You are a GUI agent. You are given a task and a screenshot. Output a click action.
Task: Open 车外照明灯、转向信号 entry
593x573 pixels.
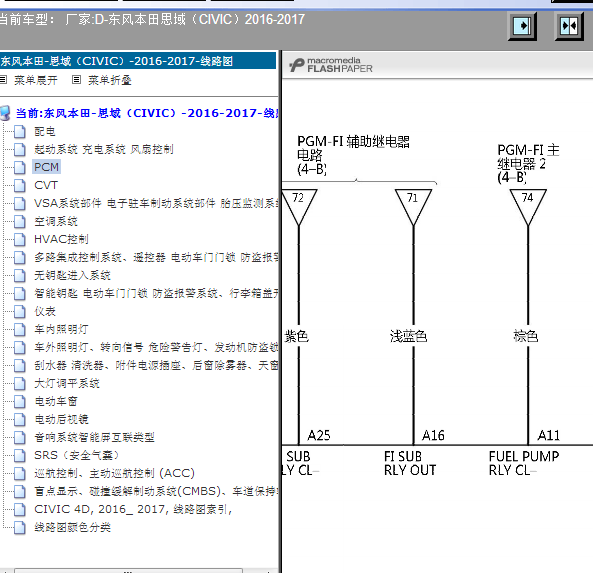[156, 347]
